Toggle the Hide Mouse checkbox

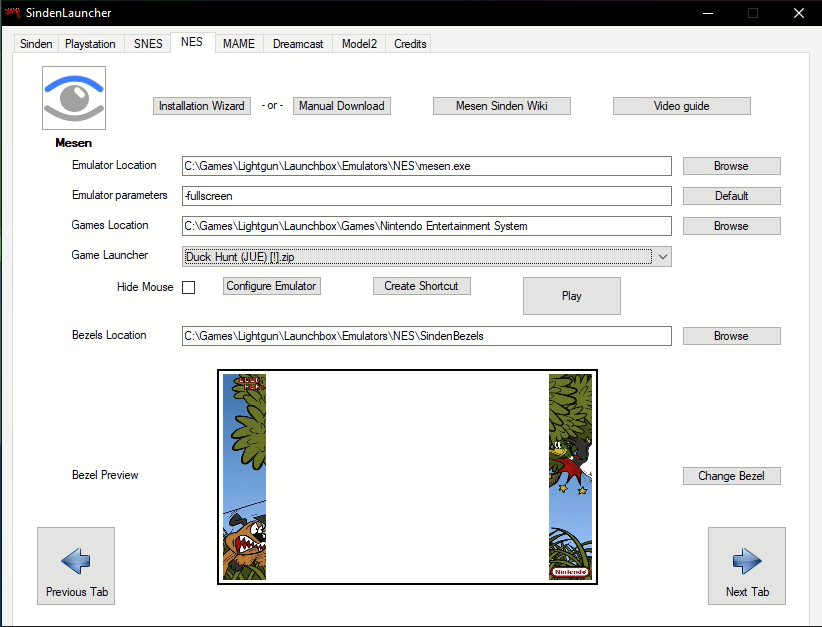(x=189, y=287)
